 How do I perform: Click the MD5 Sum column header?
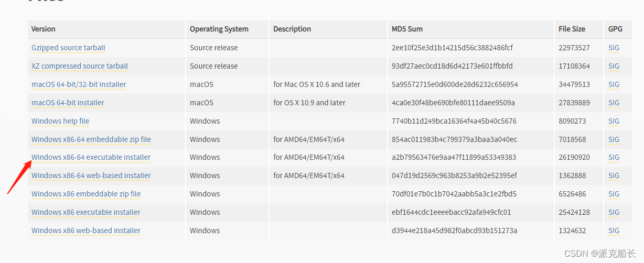pos(407,29)
